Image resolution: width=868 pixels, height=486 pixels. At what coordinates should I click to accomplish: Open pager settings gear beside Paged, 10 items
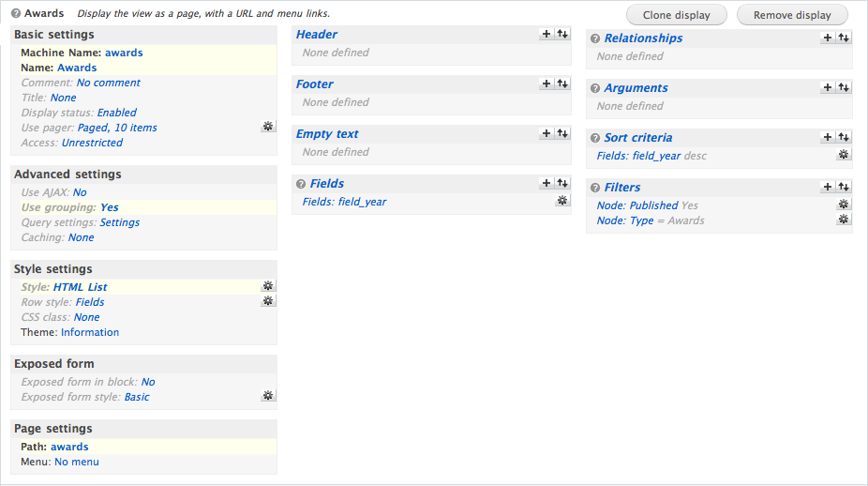pyautogui.click(x=268, y=127)
